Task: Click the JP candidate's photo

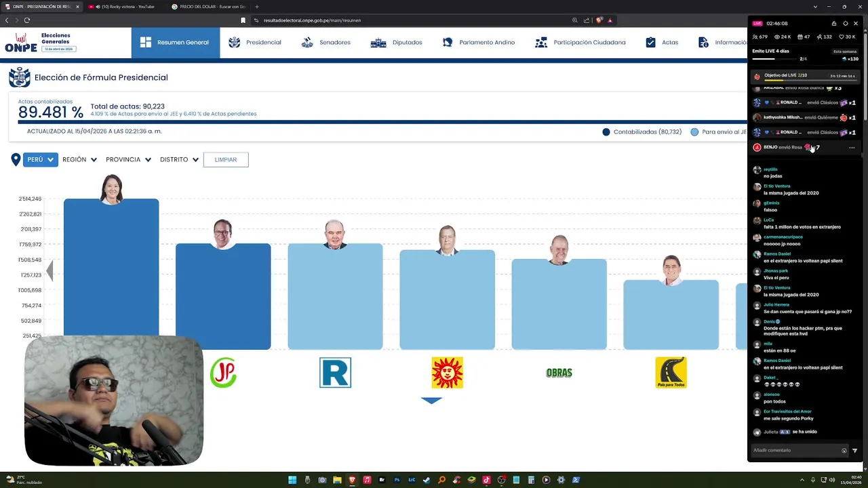Action: coord(223,234)
